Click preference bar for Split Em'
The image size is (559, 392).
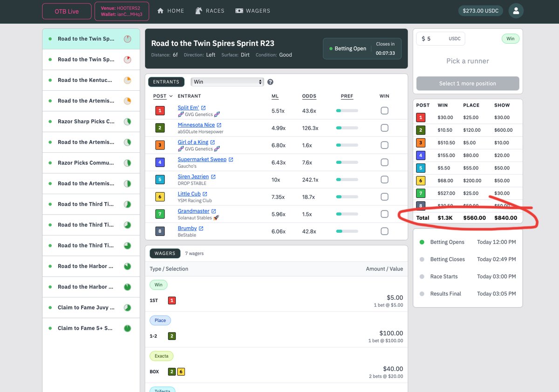tap(347, 111)
